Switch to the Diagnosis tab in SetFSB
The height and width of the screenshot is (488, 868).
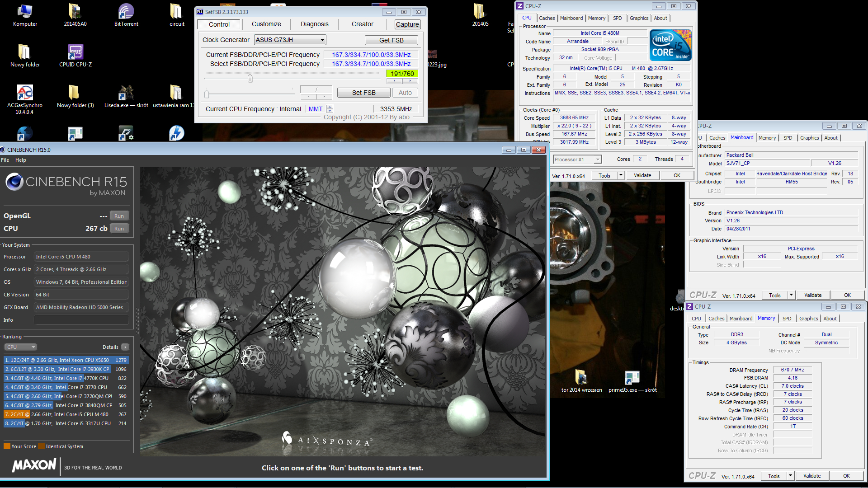point(314,24)
